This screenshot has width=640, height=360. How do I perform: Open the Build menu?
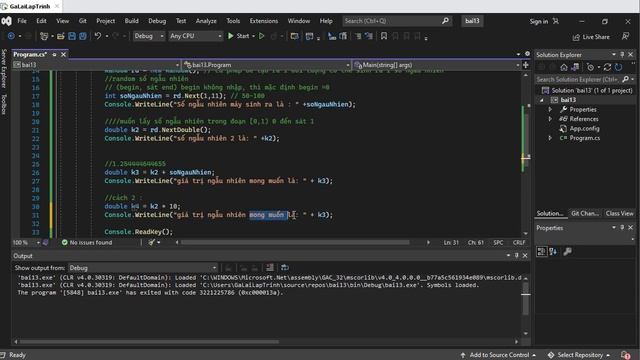click(131, 21)
